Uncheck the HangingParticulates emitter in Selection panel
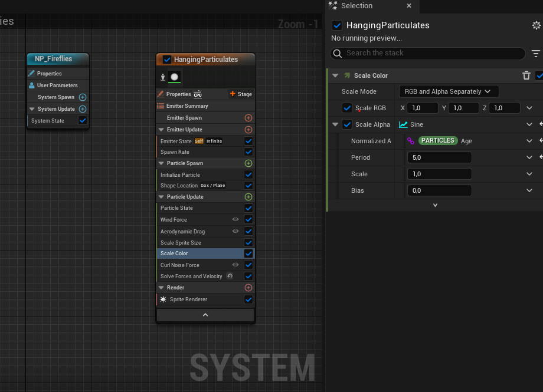The height and width of the screenshot is (392, 543). click(x=337, y=25)
